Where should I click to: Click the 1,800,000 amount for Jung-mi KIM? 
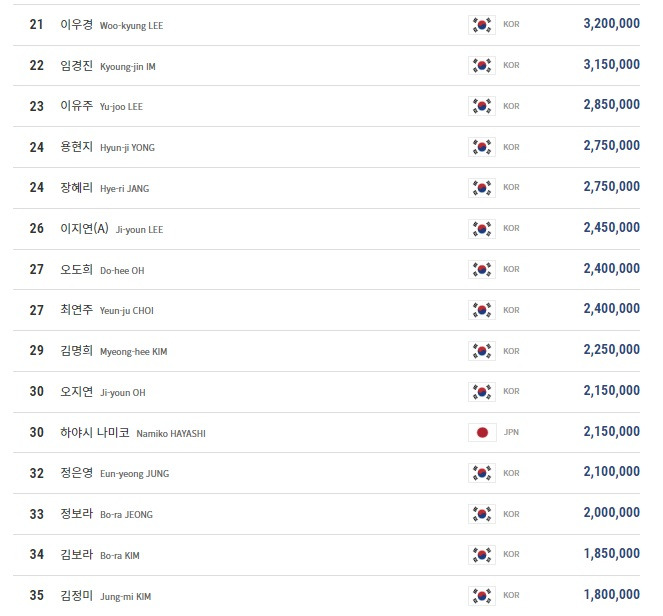click(611, 594)
